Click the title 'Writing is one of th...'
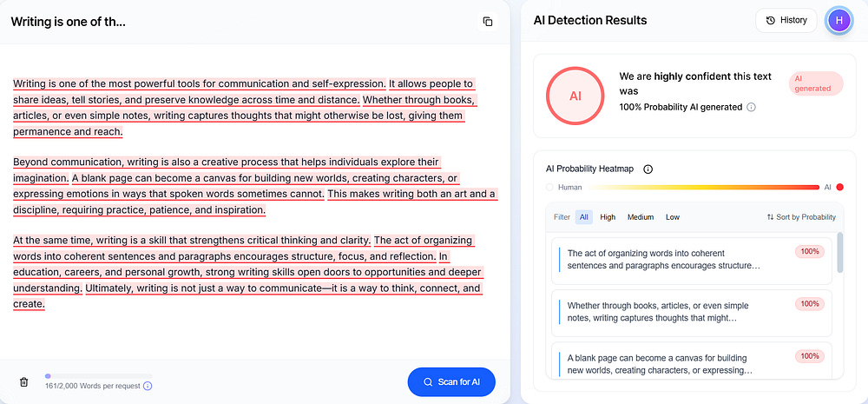This screenshot has height=404, width=868. (68, 22)
